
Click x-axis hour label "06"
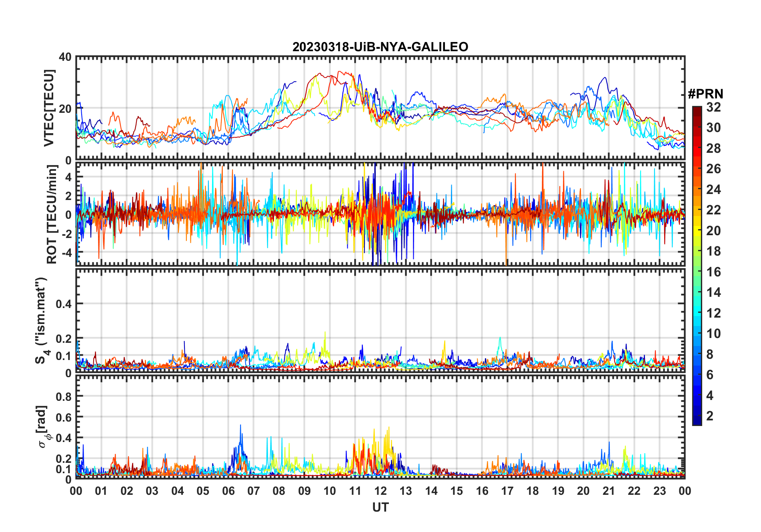(228, 491)
